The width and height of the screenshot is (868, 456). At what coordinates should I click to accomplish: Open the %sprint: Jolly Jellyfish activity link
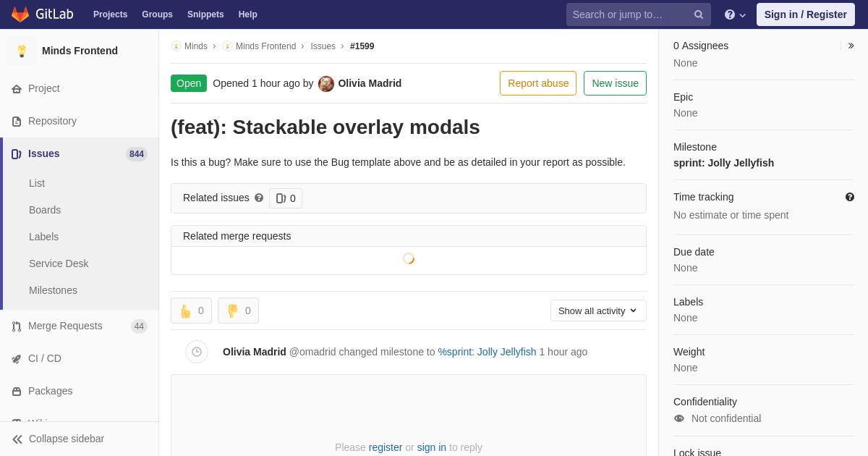(487, 352)
